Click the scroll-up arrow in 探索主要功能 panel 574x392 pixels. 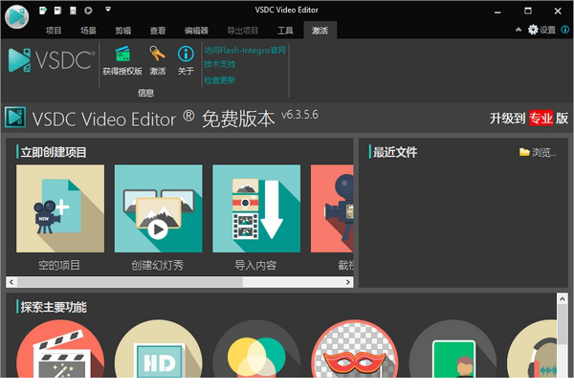563,298
